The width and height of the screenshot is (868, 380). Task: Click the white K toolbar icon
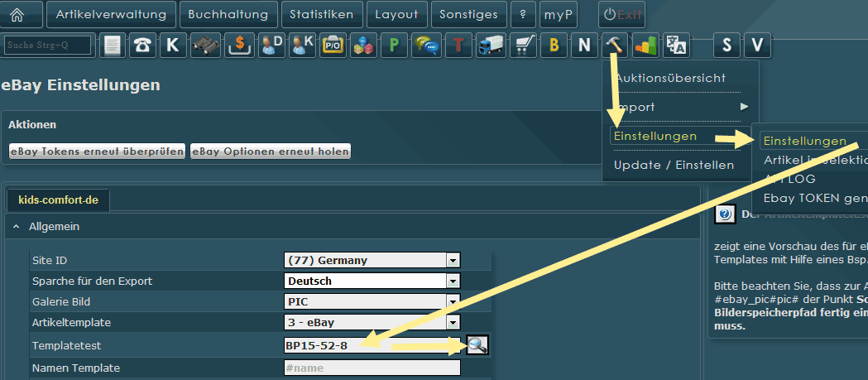click(x=173, y=46)
